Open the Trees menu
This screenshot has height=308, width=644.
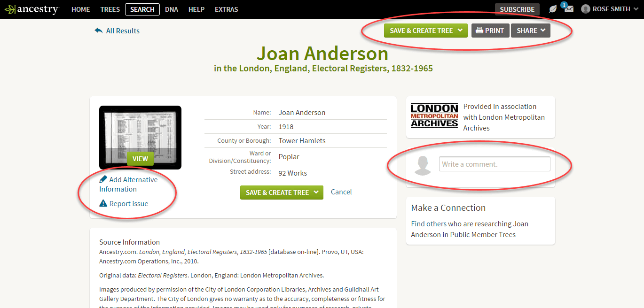[x=110, y=9]
